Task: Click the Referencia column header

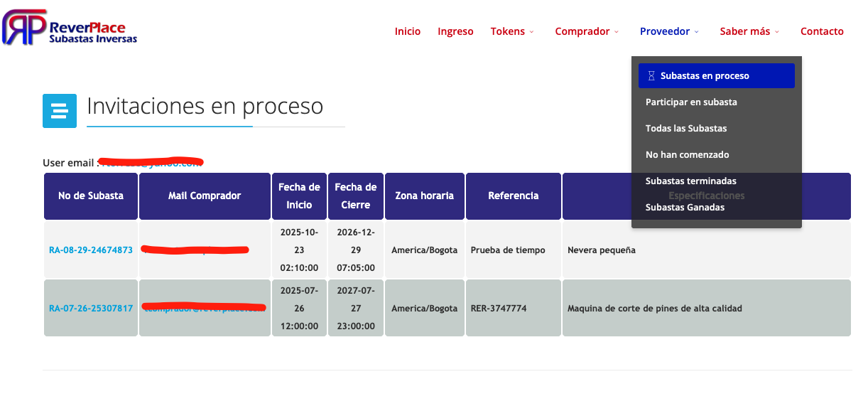Action: coord(513,196)
